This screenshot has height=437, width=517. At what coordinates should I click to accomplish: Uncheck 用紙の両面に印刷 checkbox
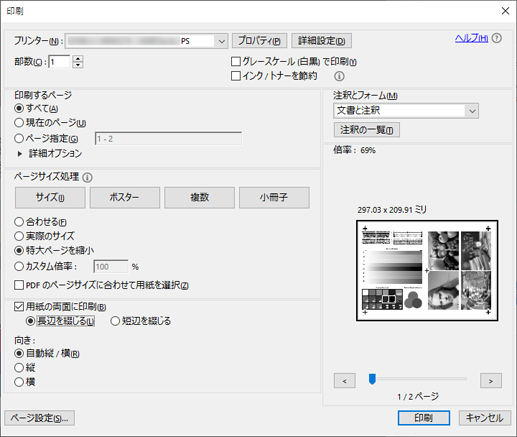pyautogui.click(x=19, y=307)
